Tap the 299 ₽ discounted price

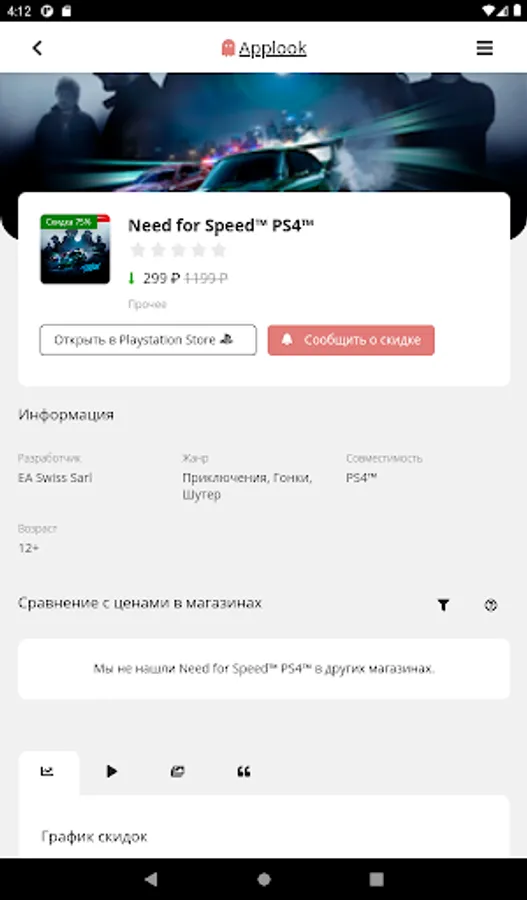[x=161, y=279]
